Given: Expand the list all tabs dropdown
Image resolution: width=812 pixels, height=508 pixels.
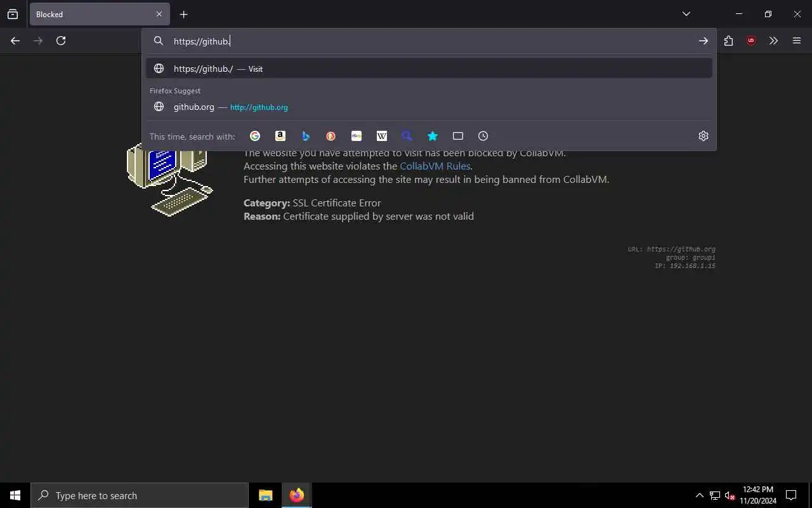Looking at the screenshot, I should click(686, 14).
